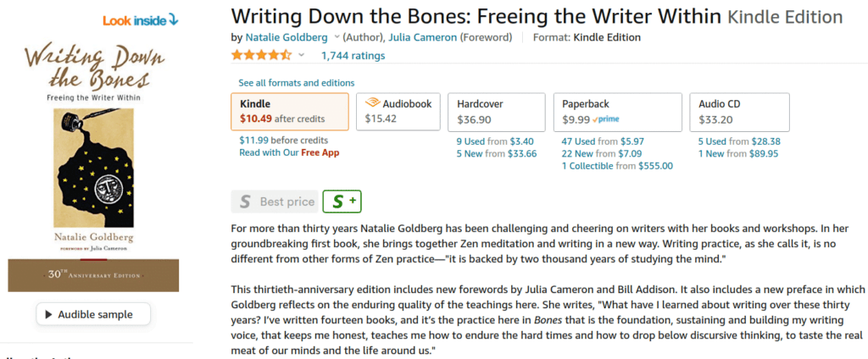Select the Audio CD format
The image size is (868, 359).
[739, 111]
